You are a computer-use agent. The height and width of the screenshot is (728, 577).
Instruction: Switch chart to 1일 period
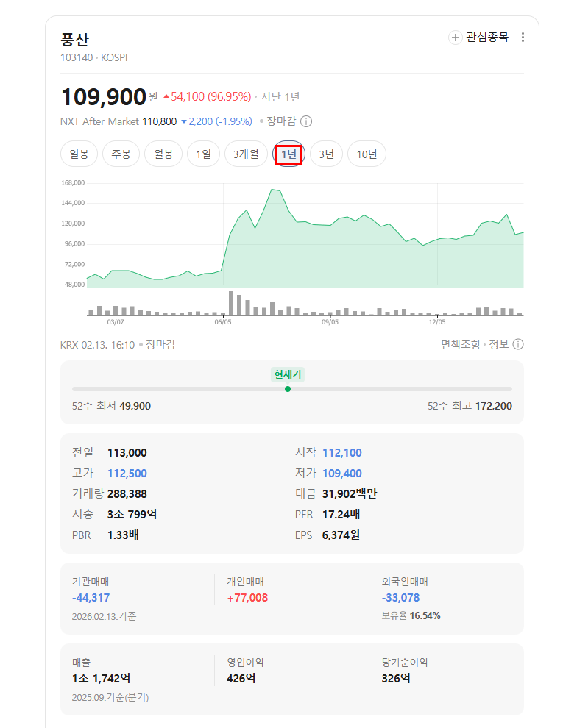pyautogui.click(x=203, y=154)
